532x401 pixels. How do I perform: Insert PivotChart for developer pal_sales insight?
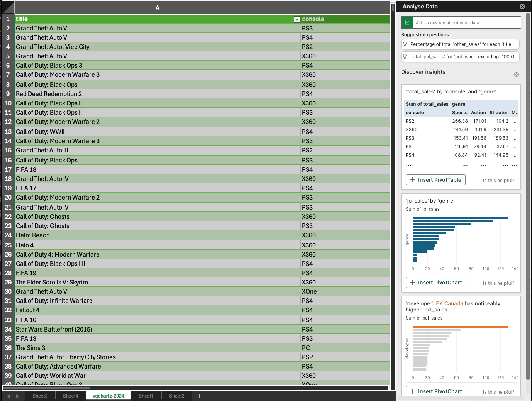pyautogui.click(x=436, y=391)
